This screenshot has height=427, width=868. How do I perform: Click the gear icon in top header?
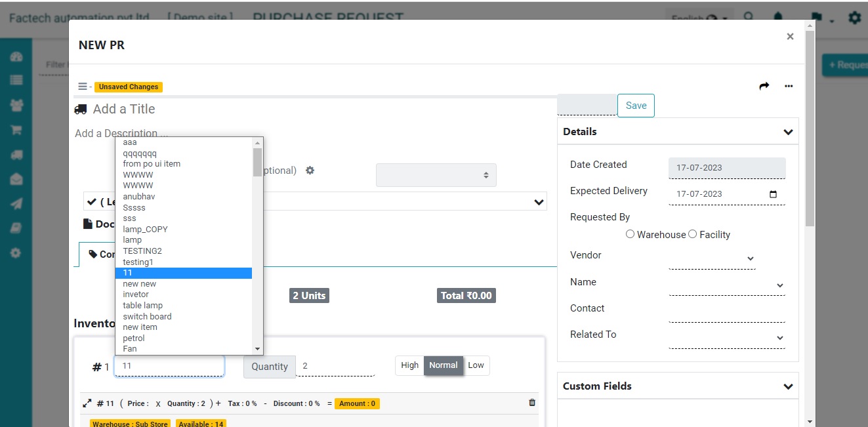click(854, 17)
